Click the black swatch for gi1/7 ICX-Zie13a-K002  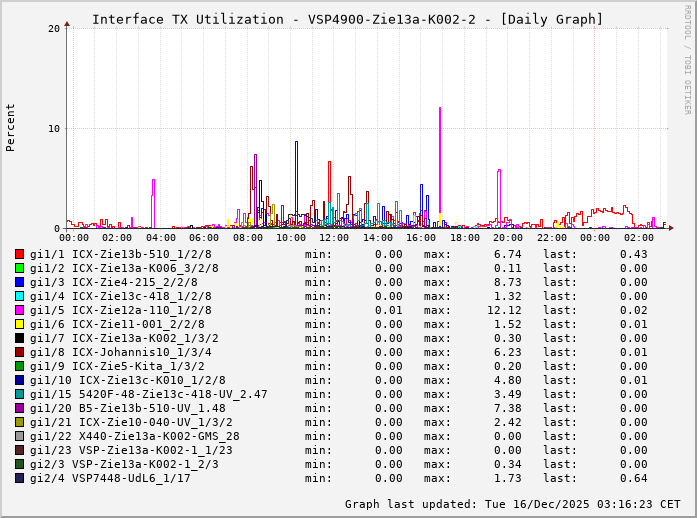click(19, 338)
